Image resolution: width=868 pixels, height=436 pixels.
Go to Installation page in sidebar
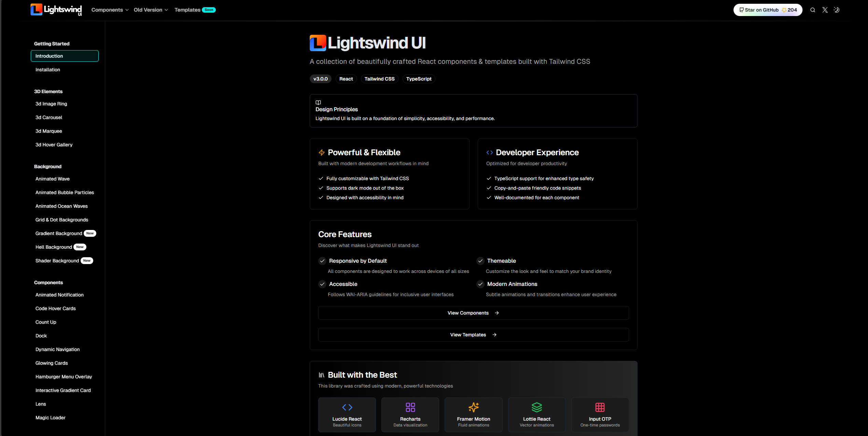pos(48,70)
